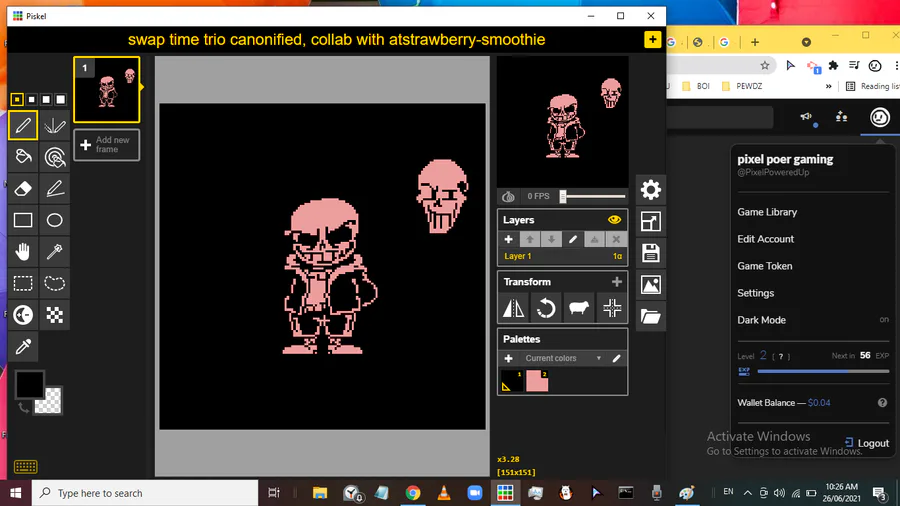Select Layer 1 in layers list
900x506 pixels.
coord(562,256)
